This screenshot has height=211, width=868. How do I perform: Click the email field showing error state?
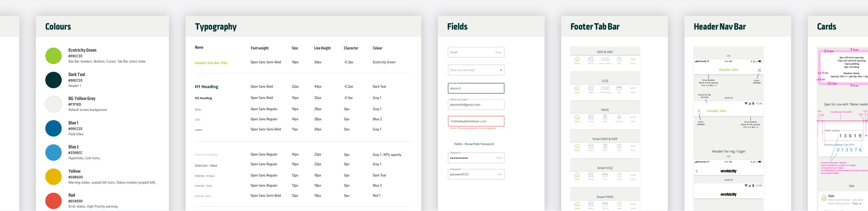(476, 121)
